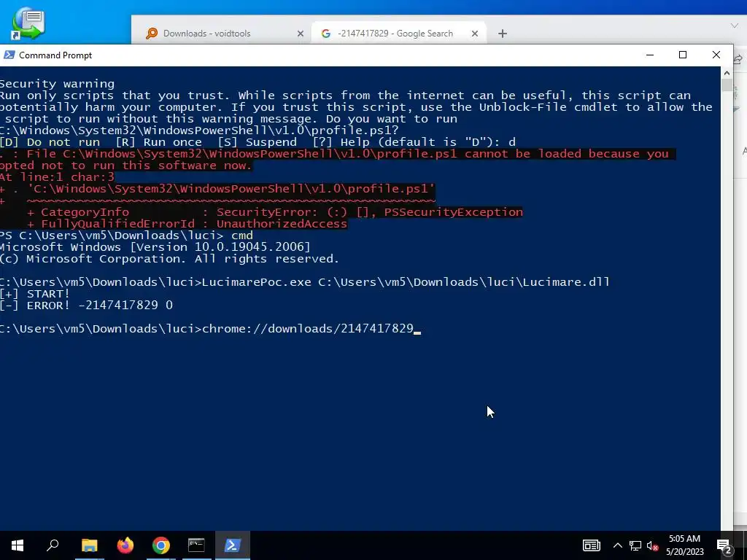Click the 'At line:1 char:3' error text
The height and width of the screenshot is (560, 747).
[x=57, y=177]
